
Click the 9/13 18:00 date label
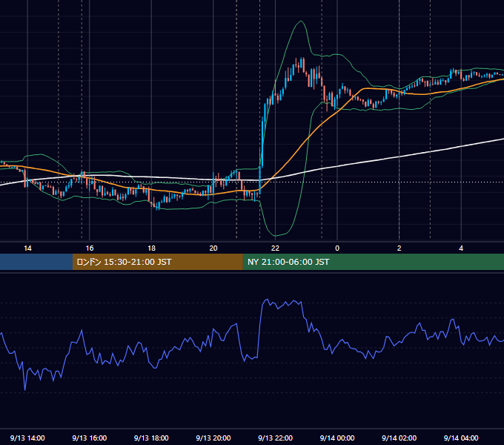[x=151, y=438]
